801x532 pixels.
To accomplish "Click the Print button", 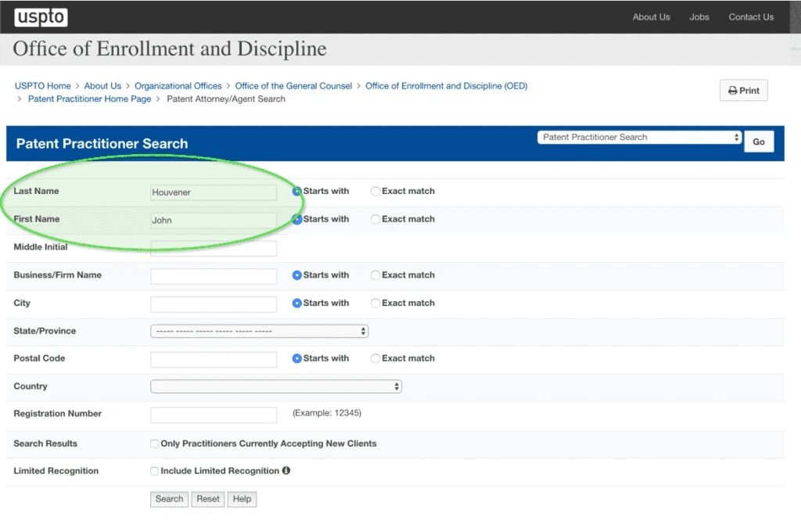I will tap(744, 91).
